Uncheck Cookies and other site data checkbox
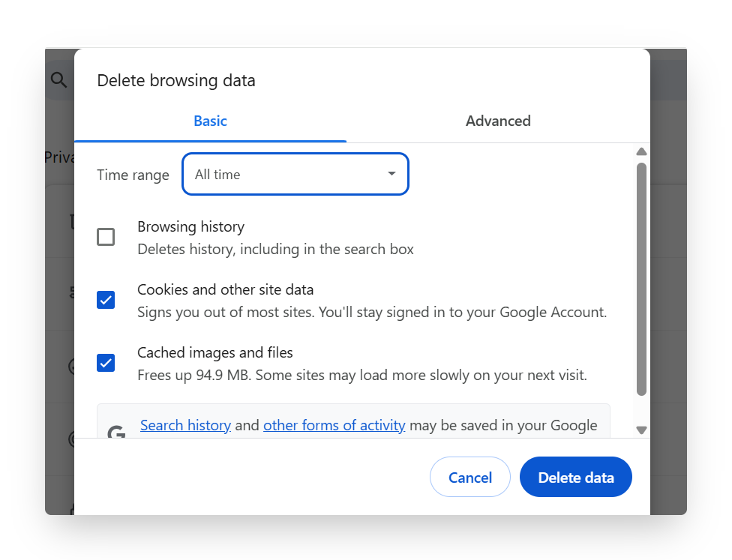Screen dimensions: 732x560 [106, 301]
